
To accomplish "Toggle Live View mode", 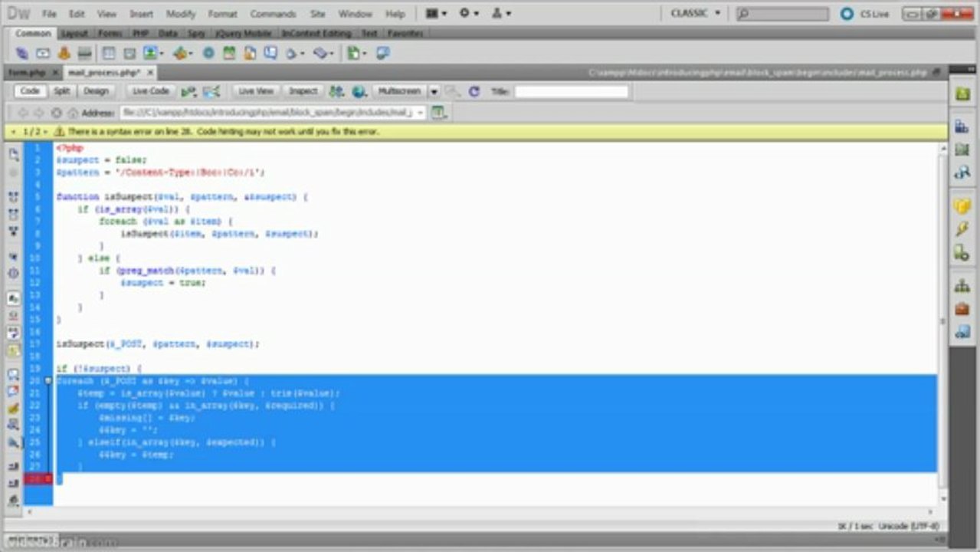I will pyautogui.click(x=256, y=91).
